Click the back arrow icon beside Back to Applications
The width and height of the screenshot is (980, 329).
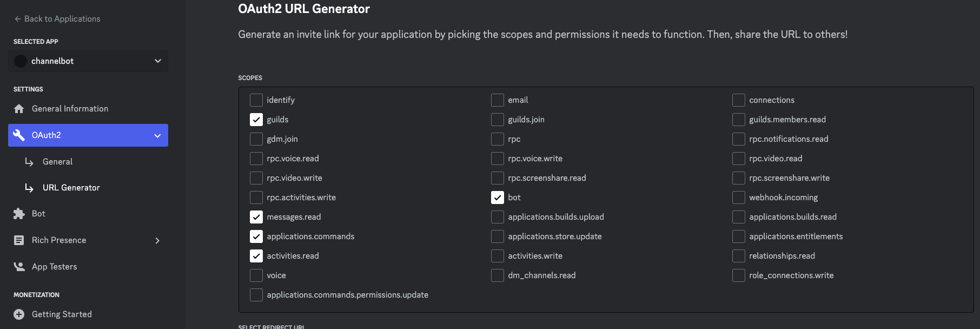[x=18, y=19]
